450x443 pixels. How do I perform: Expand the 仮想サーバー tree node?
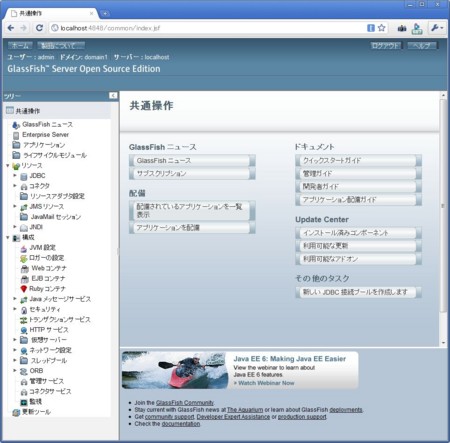[15, 340]
